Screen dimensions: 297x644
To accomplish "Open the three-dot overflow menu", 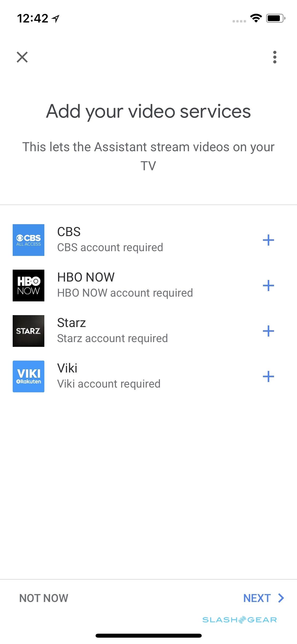I will pyautogui.click(x=275, y=57).
